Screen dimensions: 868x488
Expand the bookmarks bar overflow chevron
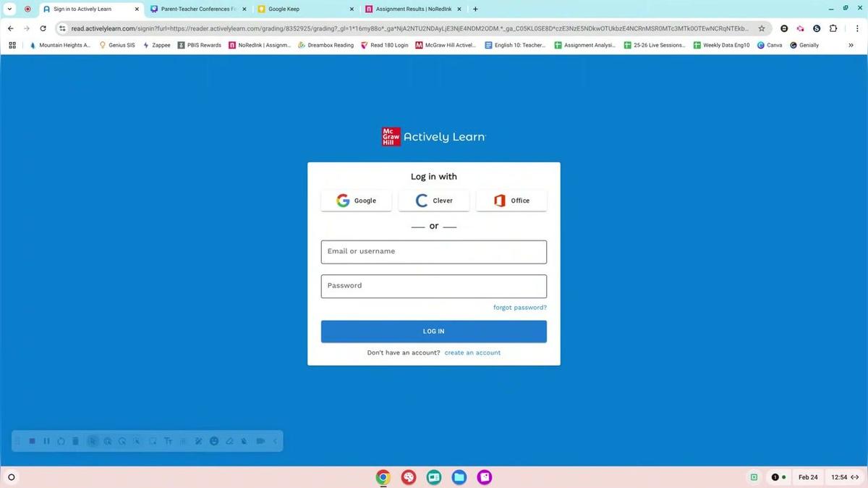coord(851,45)
